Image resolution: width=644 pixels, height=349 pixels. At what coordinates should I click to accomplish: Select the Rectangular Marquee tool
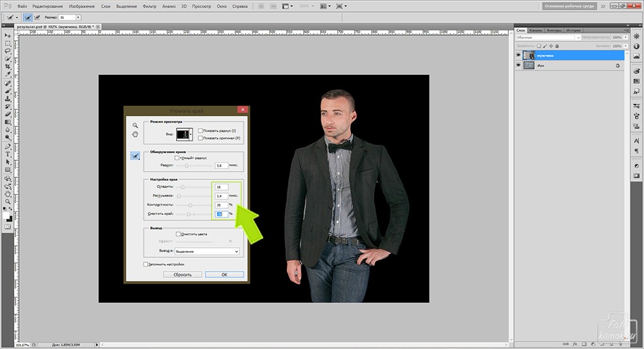(8, 43)
